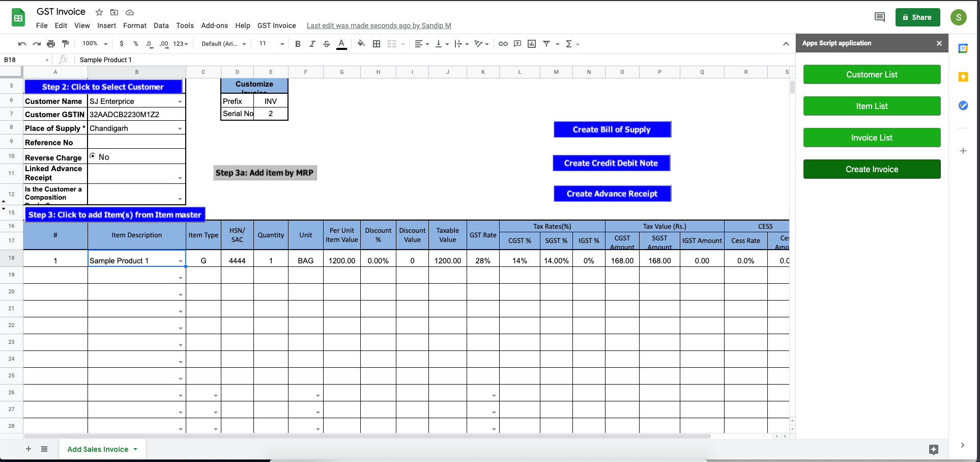The height and width of the screenshot is (462, 980).
Task: Open the font size dropdown
Action: (282, 44)
